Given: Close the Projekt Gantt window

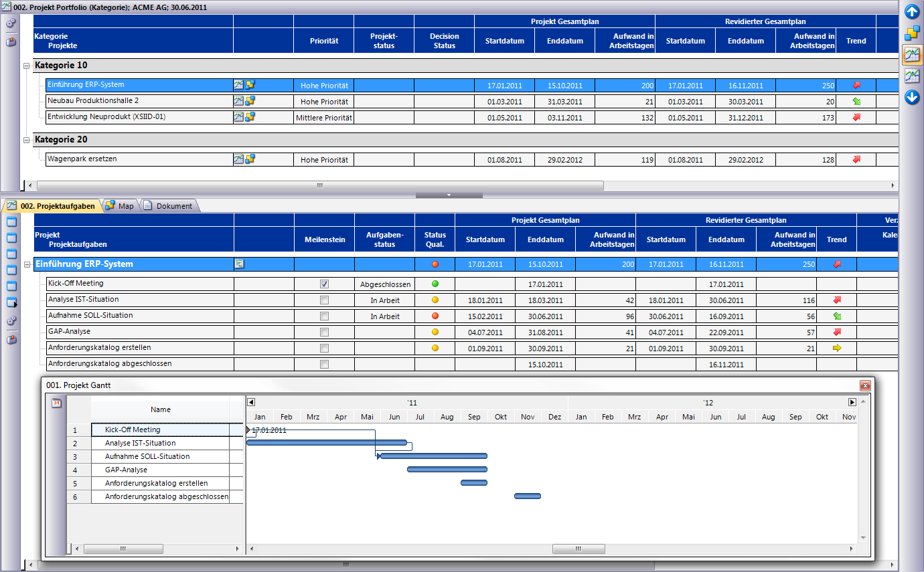Looking at the screenshot, I should pos(865,385).
